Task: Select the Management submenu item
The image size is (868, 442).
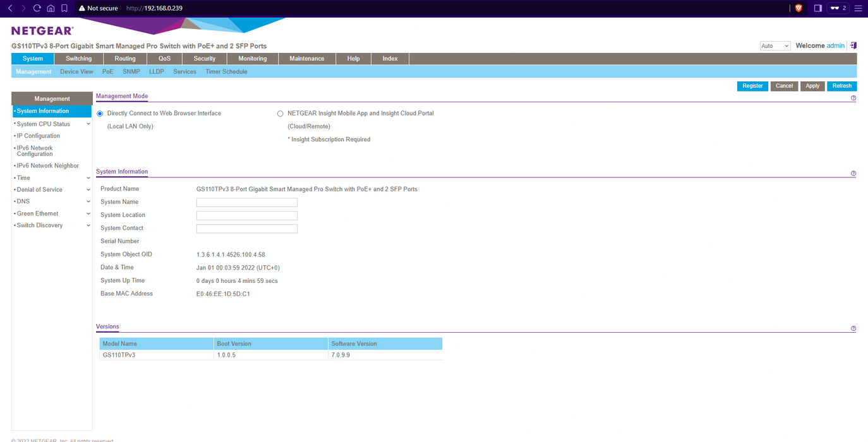Action: coord(33,71)
